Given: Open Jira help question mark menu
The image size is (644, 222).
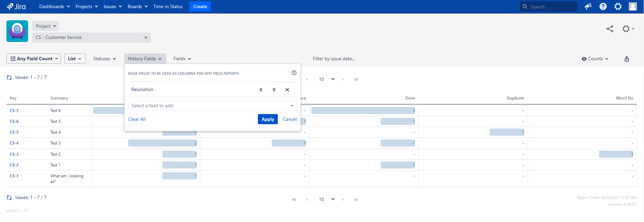Looking at the screenshot, I should pyautogui.click(x=603, y=6).
